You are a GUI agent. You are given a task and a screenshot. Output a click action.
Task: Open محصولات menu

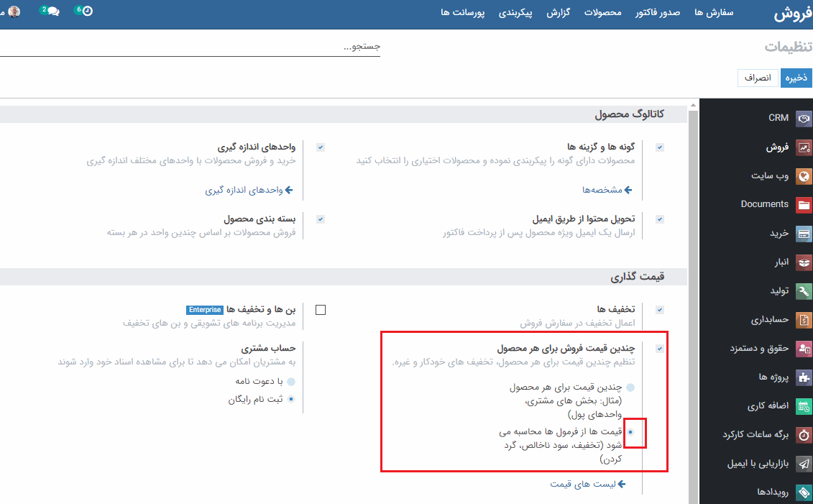coord(603,12)
